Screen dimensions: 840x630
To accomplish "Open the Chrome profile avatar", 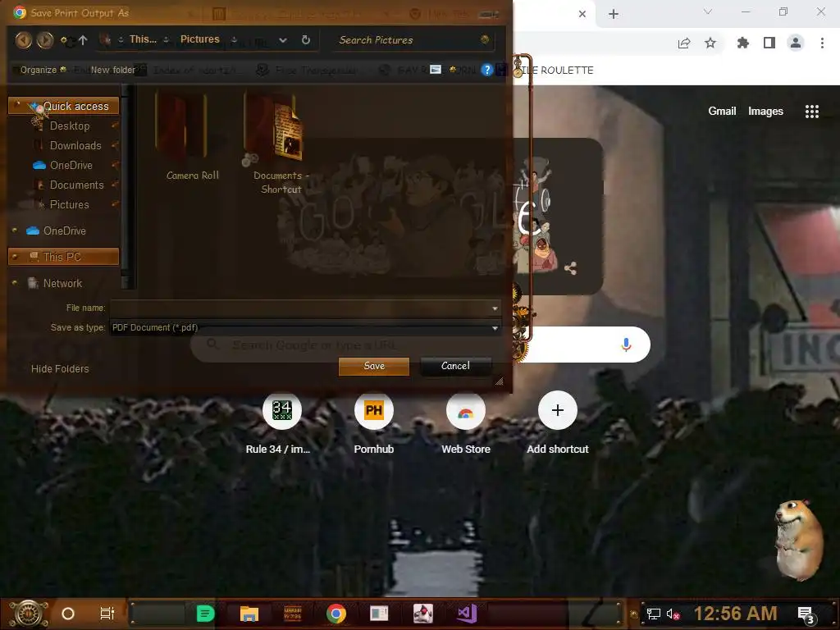I will [x=796, y=43].
